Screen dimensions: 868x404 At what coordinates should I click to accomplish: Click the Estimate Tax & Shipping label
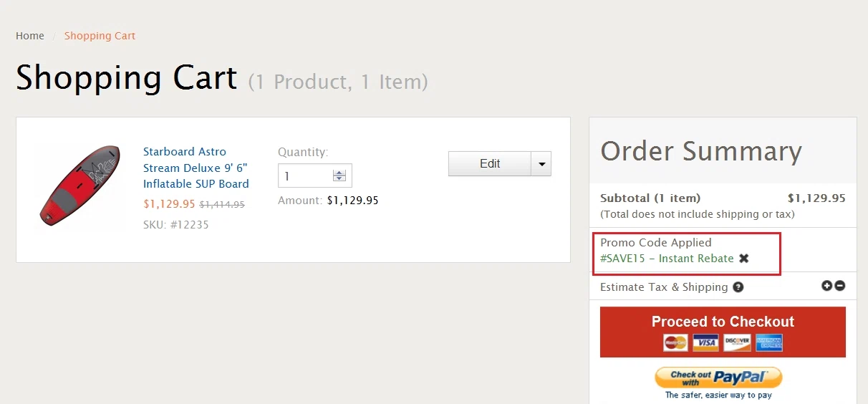point(664,287)
